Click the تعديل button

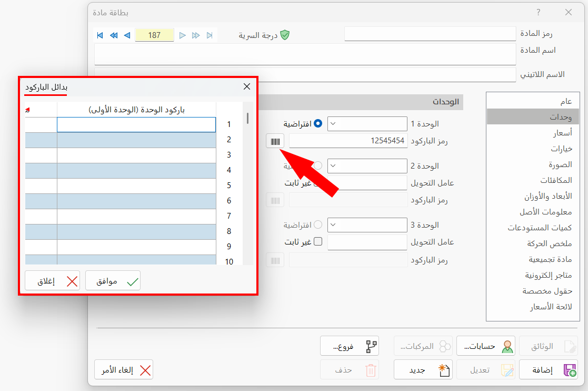pyautogui.click(x=486, y=370)
